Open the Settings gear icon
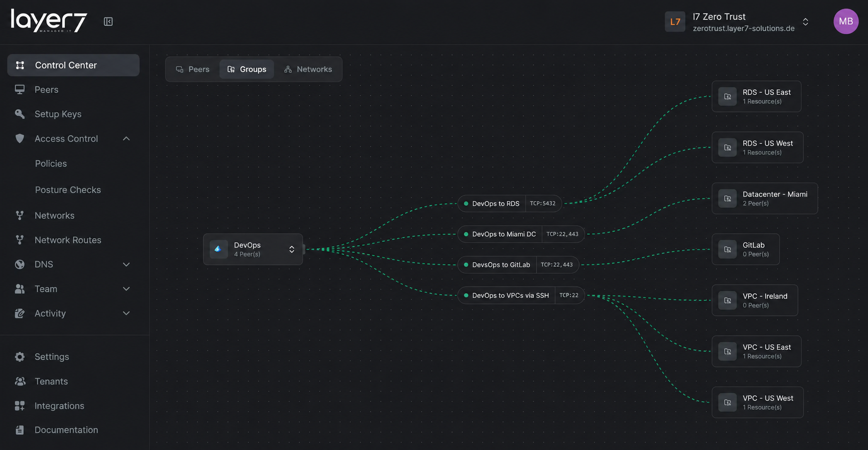 19,357
